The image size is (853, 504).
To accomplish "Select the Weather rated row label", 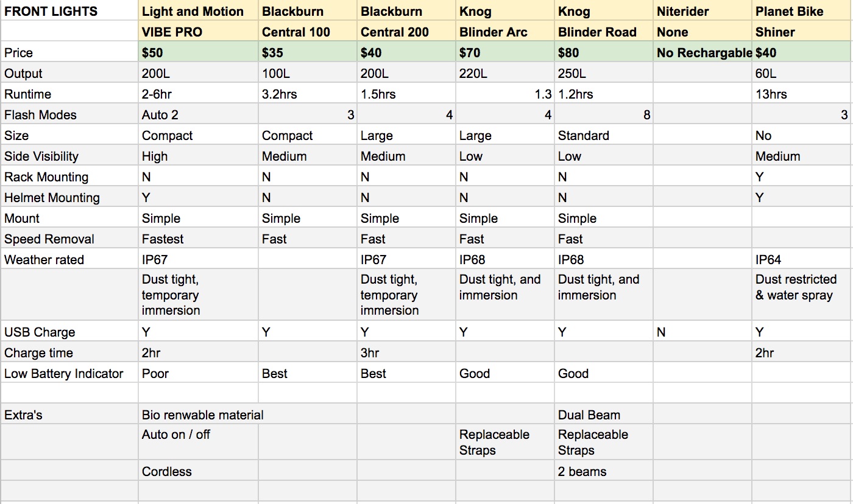I will pyautogui.click(x=69, y=259).
